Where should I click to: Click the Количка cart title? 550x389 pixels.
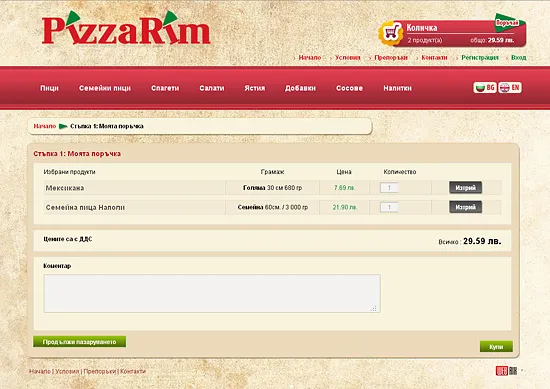[422, 28]
